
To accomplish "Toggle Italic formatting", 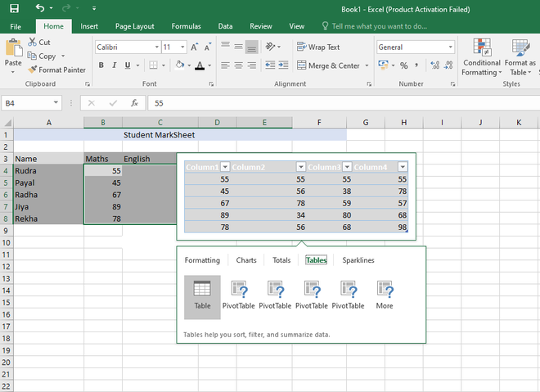I will tap(115, 65).
